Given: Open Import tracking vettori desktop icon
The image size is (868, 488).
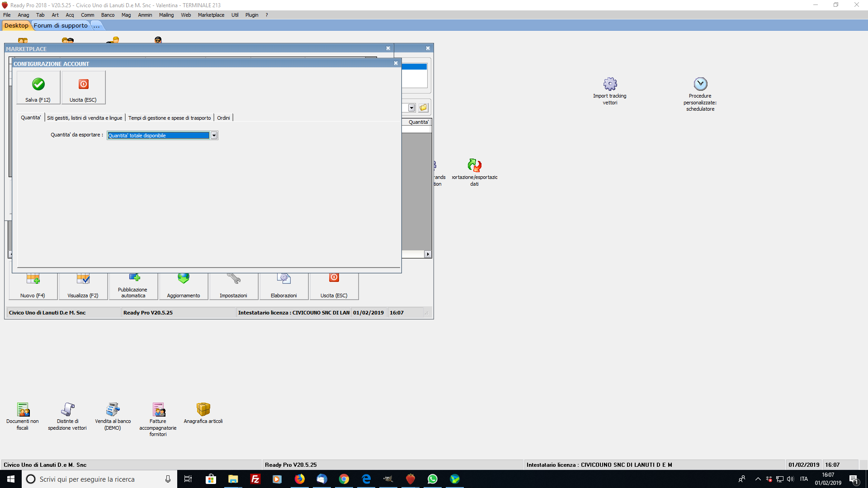Looking at the screenshot, I should point(610,84).
